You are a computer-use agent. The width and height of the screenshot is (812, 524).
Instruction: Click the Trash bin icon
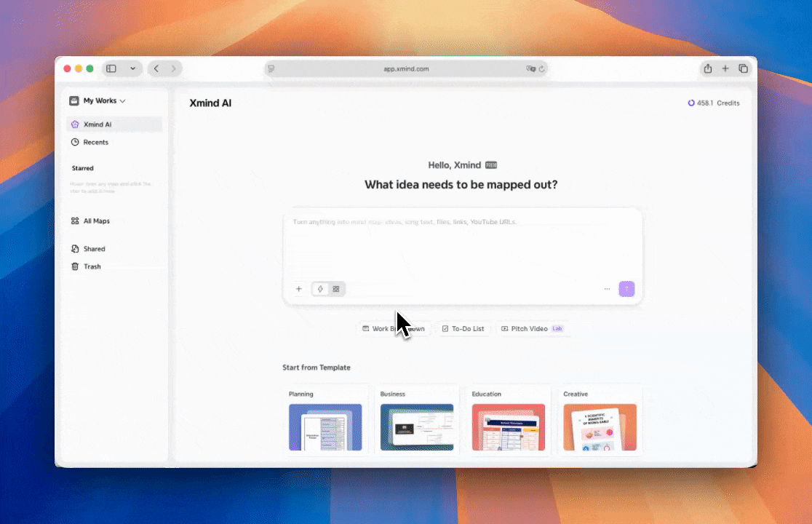point(75,266)
